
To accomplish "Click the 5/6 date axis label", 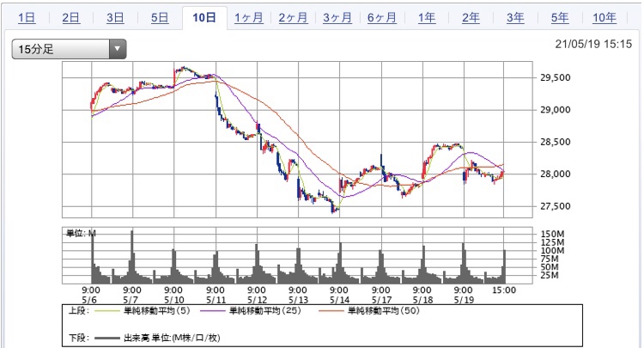I will pos(89,300).
